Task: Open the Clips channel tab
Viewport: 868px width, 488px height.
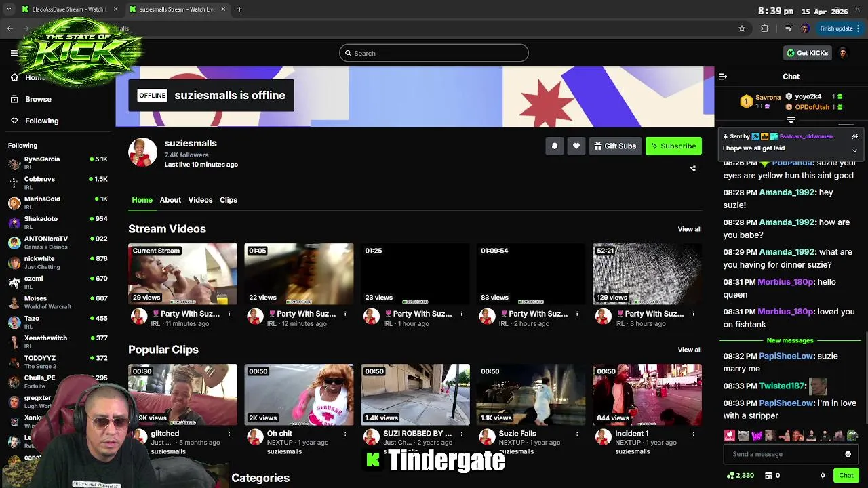Action: pos(229,200)
